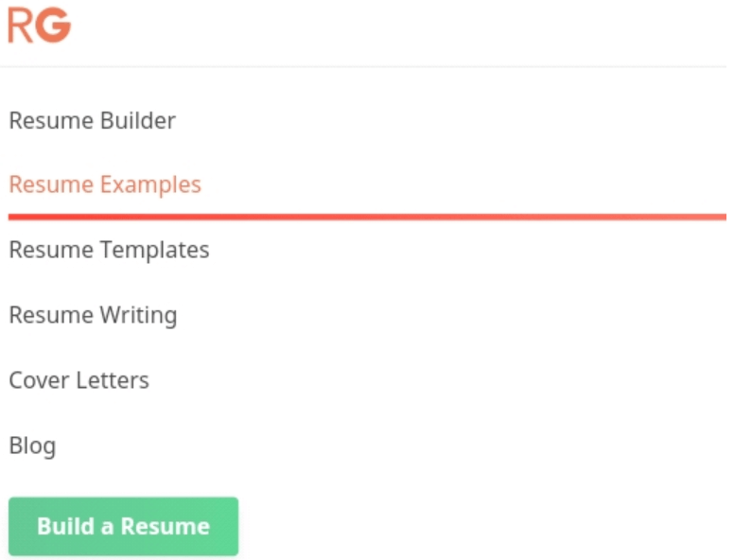
Task: Open the Blog page link
Action: coord(32,446)
